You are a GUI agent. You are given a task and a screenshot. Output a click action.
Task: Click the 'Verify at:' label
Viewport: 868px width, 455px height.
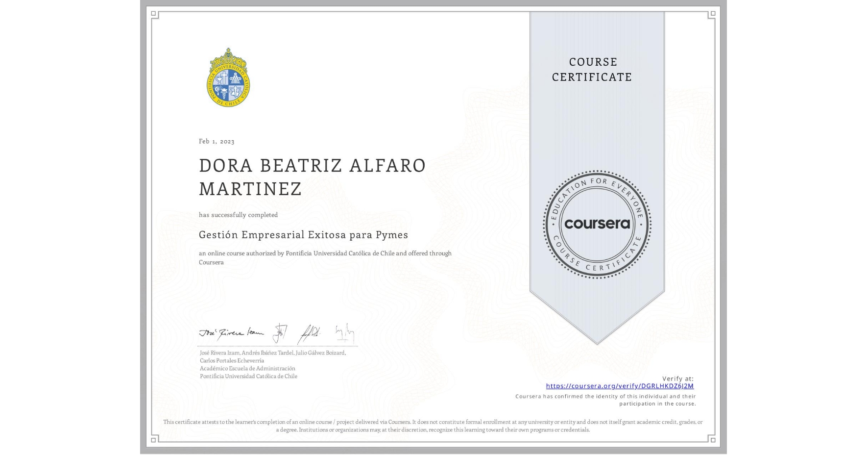coord(678,379)
